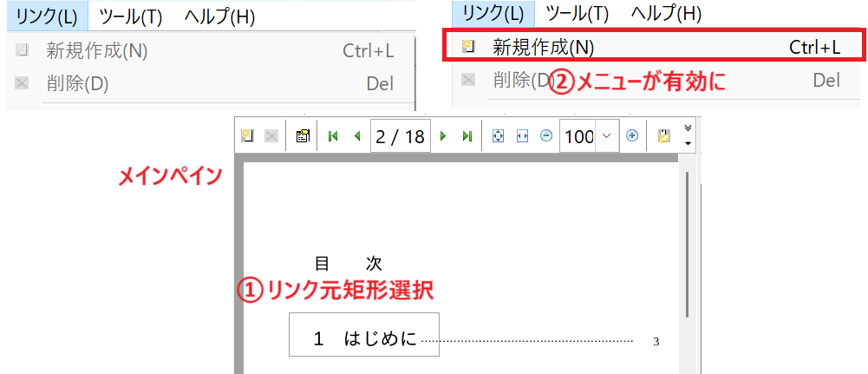Go to the next page
The height and width of the screenshot is (374, 868).
click(x=443, y=136)
